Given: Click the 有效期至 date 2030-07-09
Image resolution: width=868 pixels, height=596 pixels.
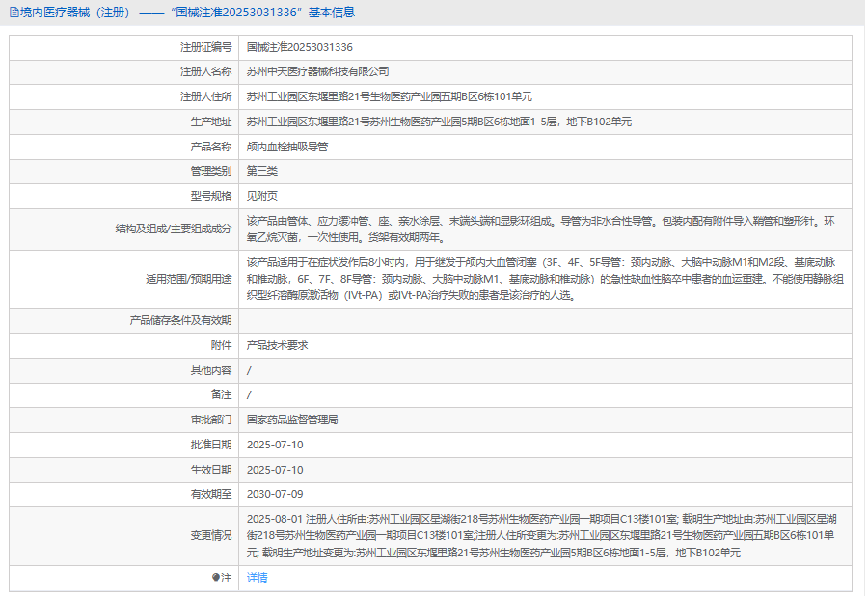Looking at the screenshot, I should [x=275, y=495].
